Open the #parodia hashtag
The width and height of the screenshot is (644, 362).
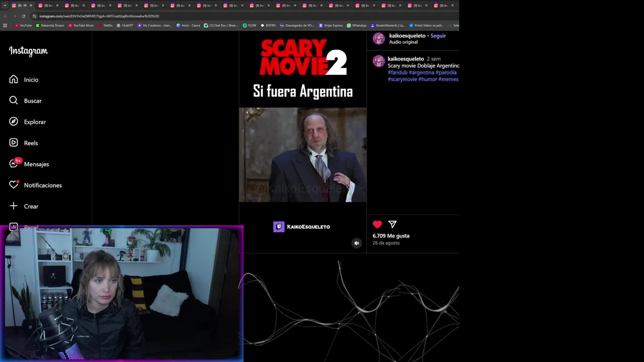446,72
